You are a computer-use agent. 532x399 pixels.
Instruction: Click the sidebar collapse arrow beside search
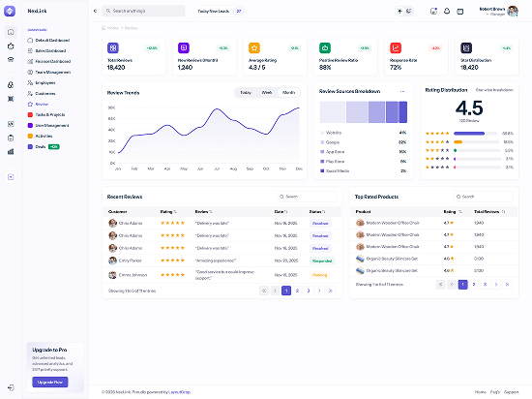pos(95,11)
